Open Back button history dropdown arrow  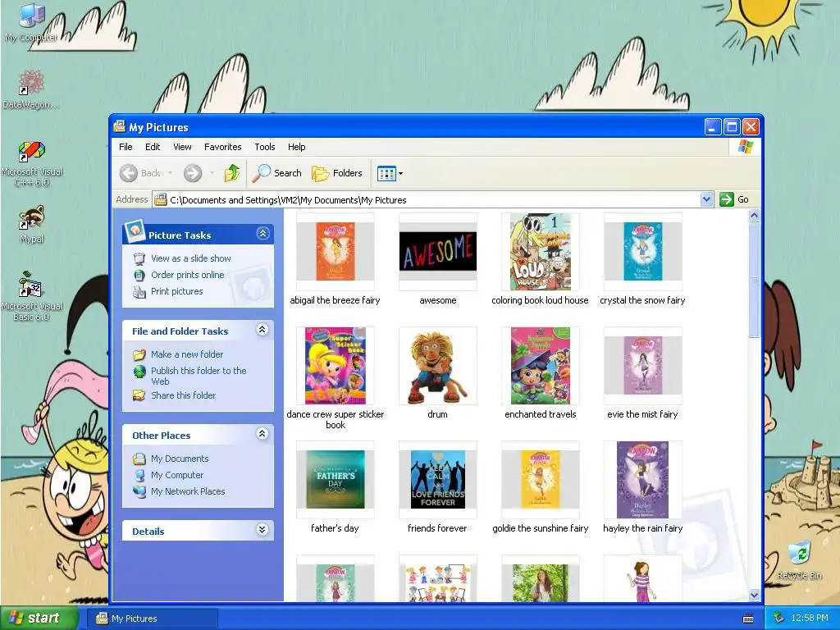171,173
